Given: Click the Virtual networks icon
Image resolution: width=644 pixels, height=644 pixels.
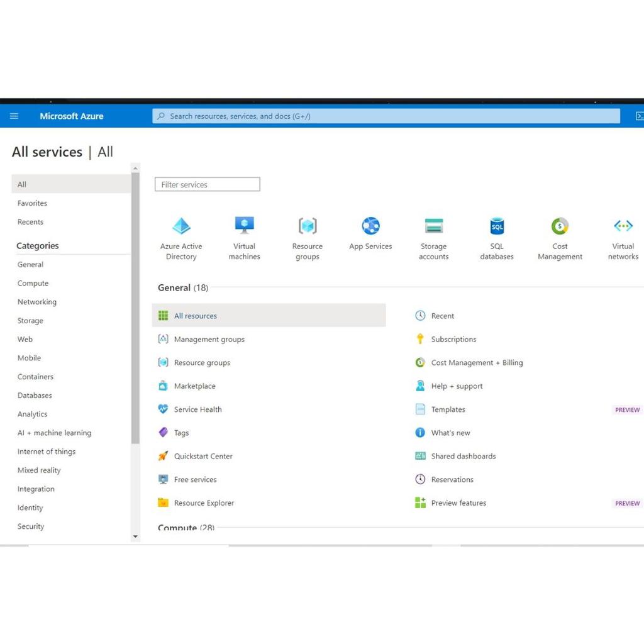Looking at the screenshot, I should tap(623, 225).
